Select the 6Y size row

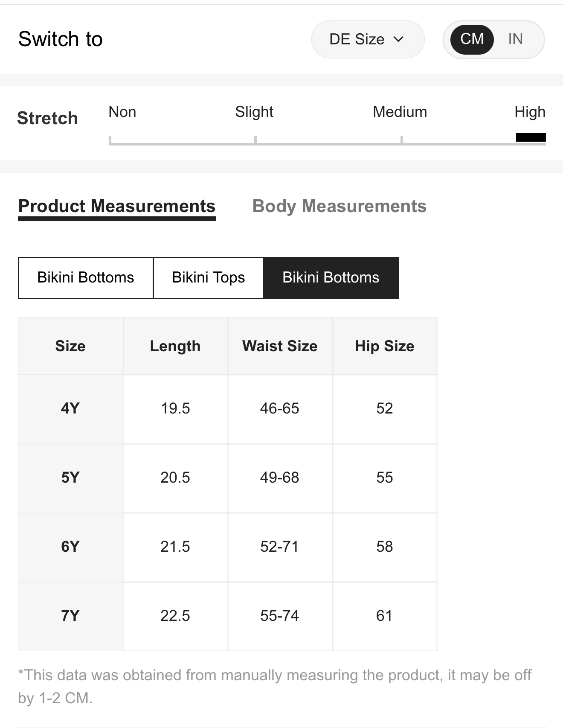tap(228, 547)
